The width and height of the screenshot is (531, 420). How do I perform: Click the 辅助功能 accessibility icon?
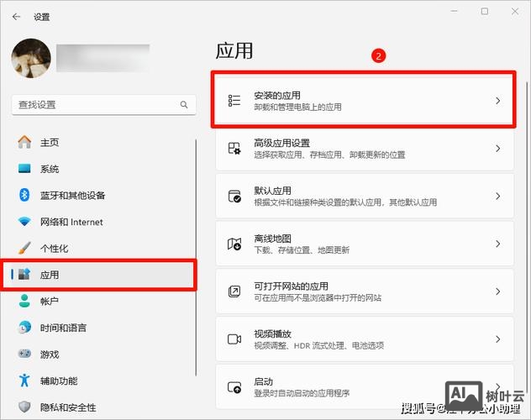point(24,381)
